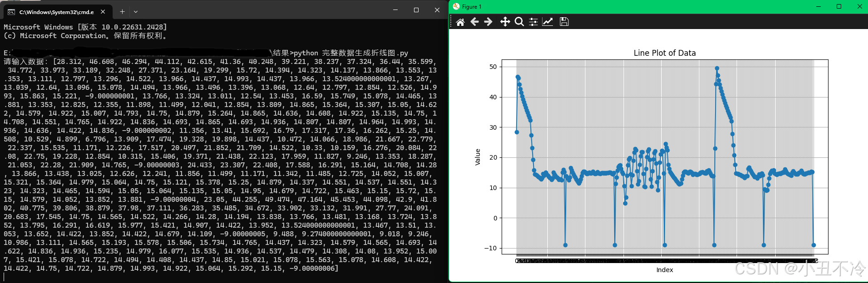Activate the Zoom to rectangle tool
868x283 pixels.
point(519,22)
